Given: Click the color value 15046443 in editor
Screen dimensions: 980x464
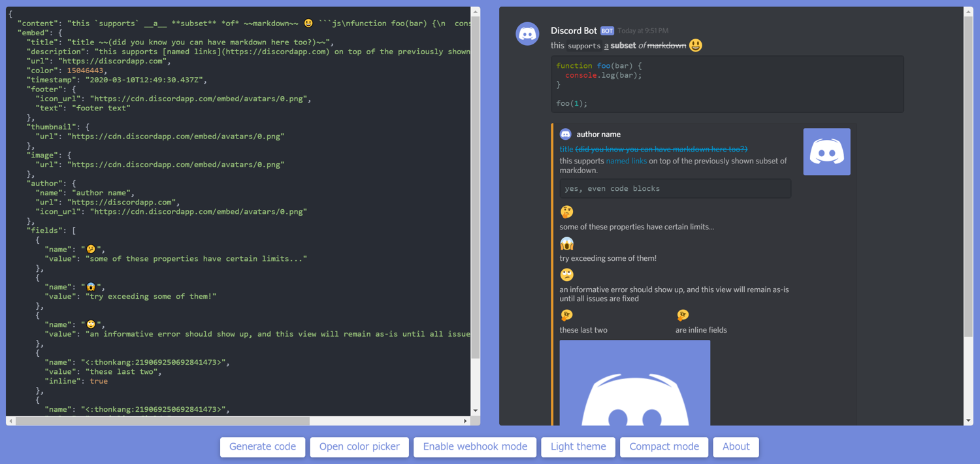Looking at the screenshot, I should coord(85,71).
